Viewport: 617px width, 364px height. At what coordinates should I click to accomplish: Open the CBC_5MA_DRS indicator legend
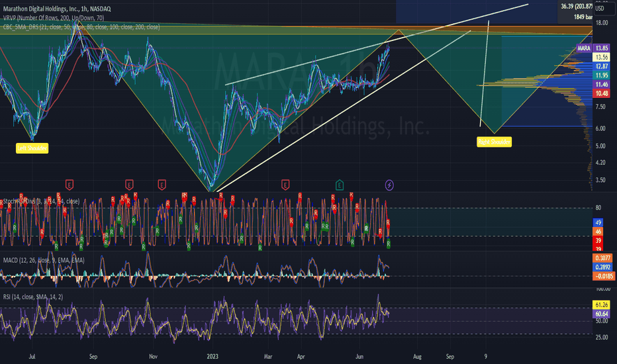tap(81, 26)
